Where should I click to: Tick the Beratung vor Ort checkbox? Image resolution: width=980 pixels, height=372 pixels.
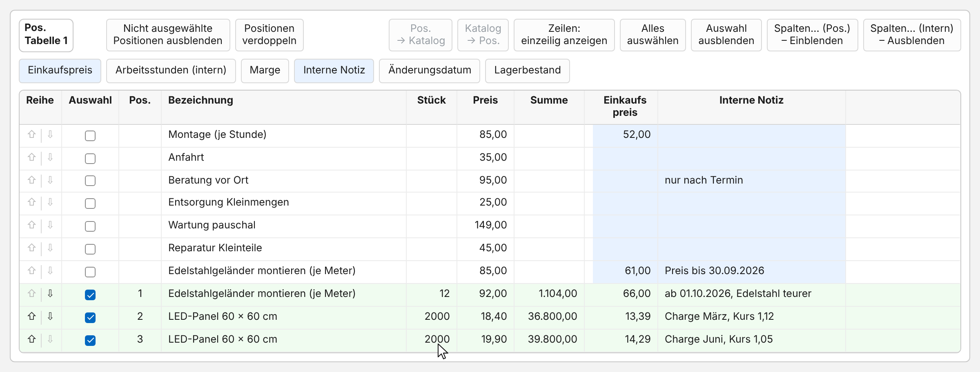[90, 181]
